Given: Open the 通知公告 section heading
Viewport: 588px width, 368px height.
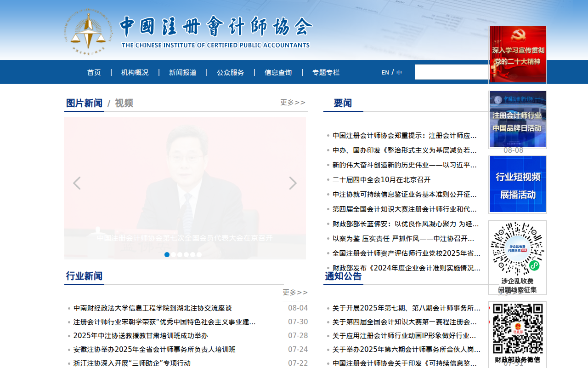Looking at the screenshot, I should tap(344, 276).
